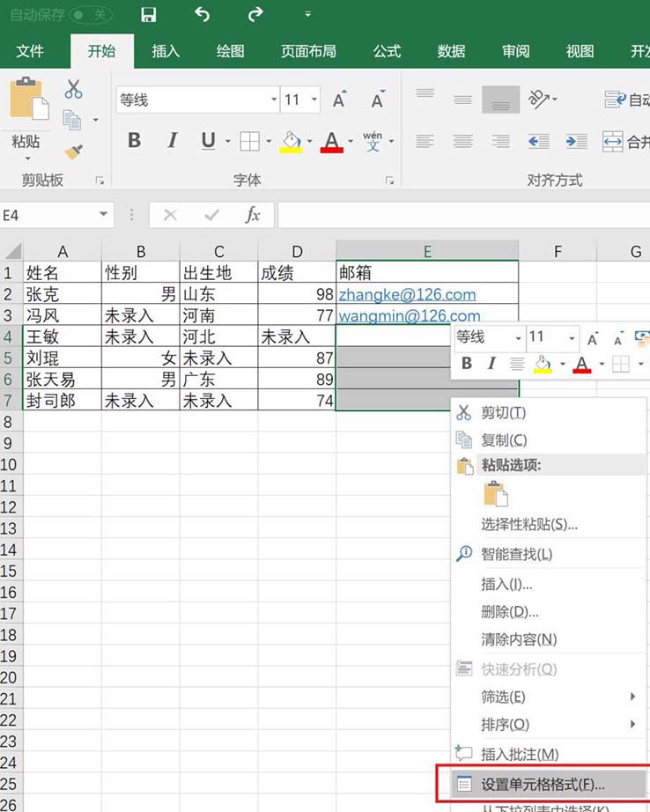Choose 设置单元格格式(F)... in context menu

pos(548,784)
